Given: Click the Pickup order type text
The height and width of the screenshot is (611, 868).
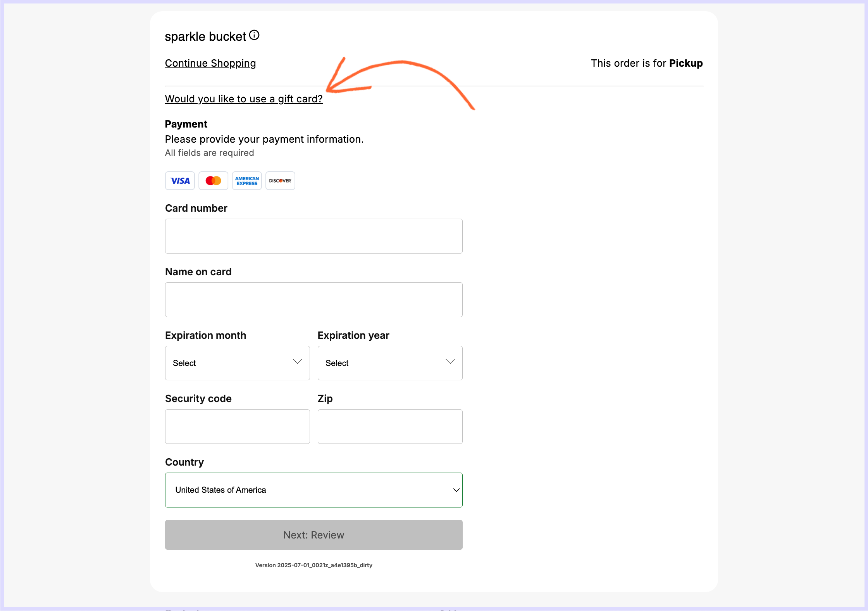Looking at the screenshot, I should [685, 63].
